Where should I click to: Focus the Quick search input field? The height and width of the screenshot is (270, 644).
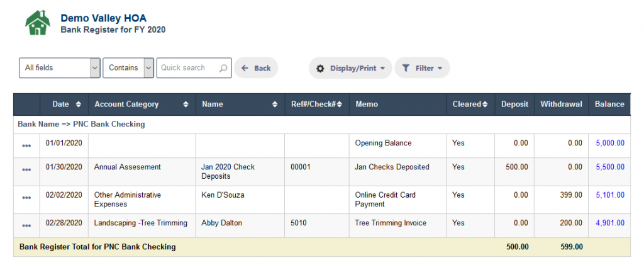click(x=194, y=68)
